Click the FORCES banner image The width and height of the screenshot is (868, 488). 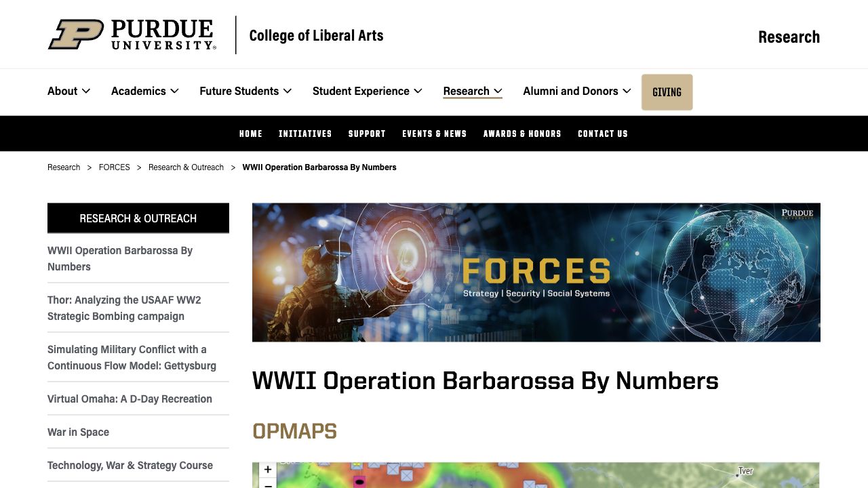point(536,272)
